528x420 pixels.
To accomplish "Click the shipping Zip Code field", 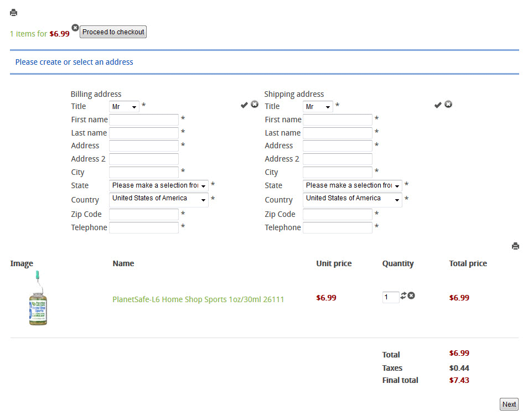I will coord(338,214).
